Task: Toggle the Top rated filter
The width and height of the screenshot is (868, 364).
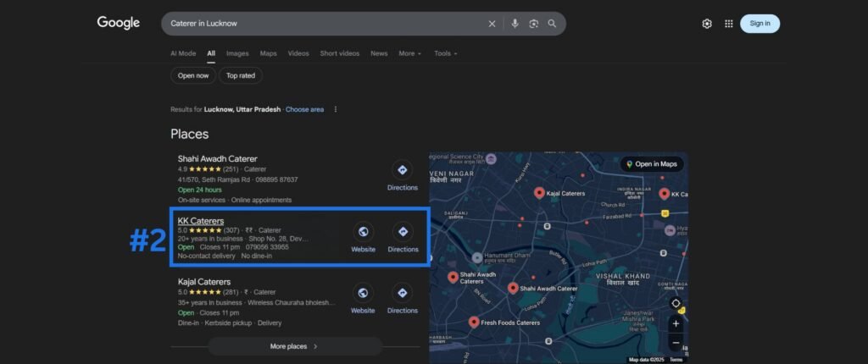Action: pos(241,75)
